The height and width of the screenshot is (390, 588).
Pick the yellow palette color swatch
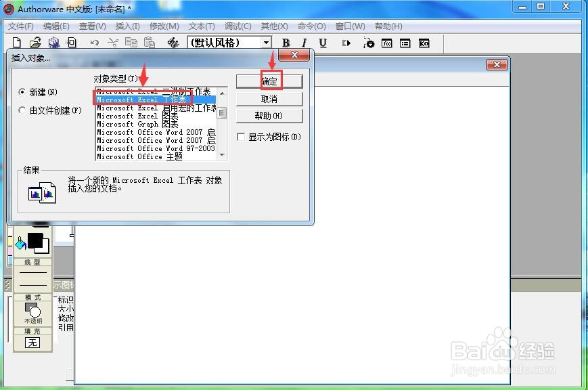point(10,241)
